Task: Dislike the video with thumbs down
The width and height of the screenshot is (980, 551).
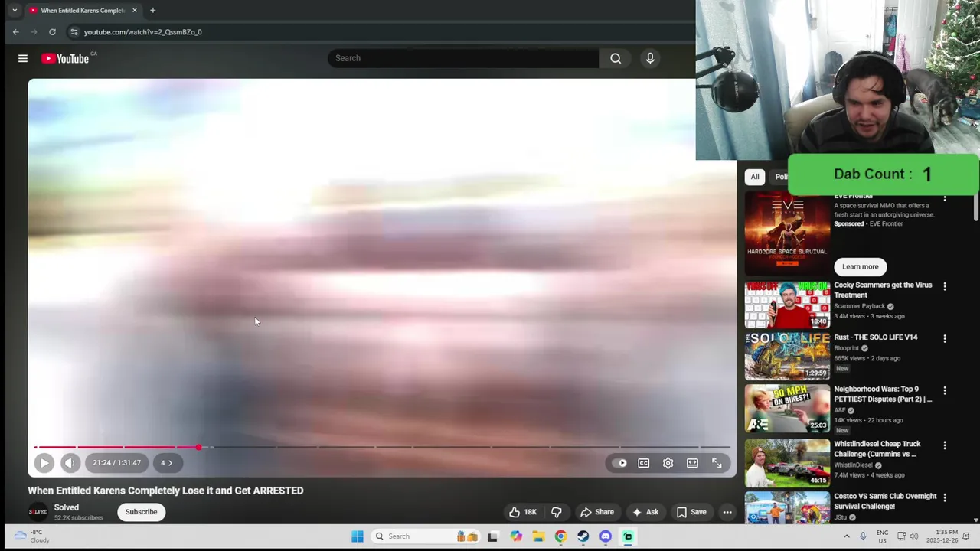Action: 557,512
